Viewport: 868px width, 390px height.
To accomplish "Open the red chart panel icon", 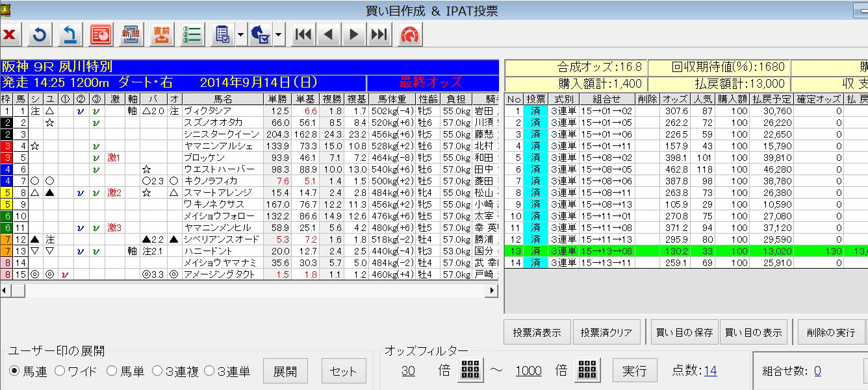I will pos(101,34).
